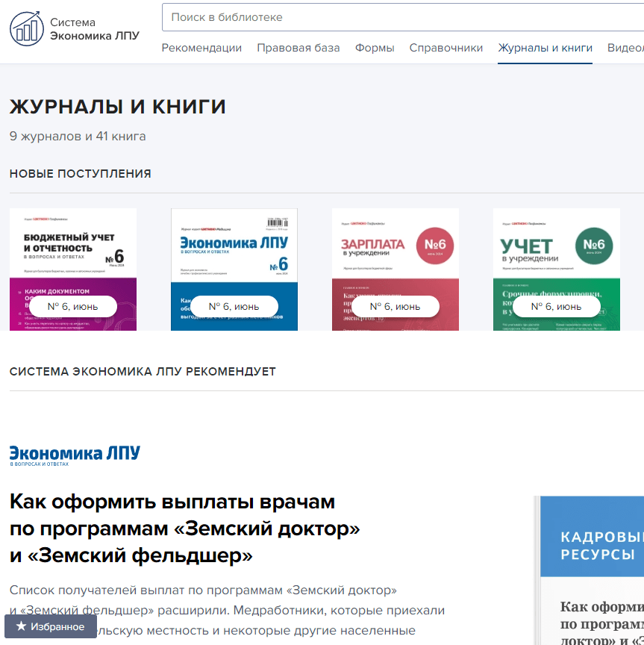Click the article summary beginning Список получателей выплат
Image resolution: width=644 pixels, height=645 pixels.
227,610
